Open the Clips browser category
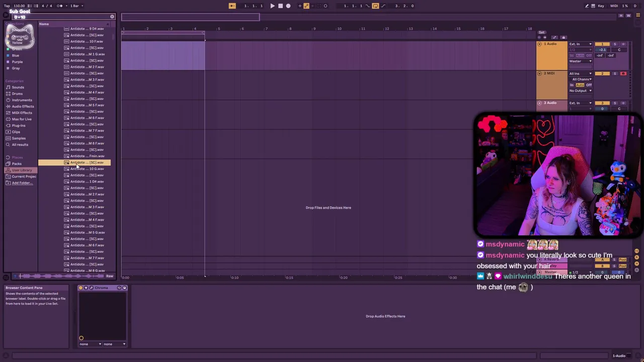Screen dimensions: 644x362 coord(16,132)
